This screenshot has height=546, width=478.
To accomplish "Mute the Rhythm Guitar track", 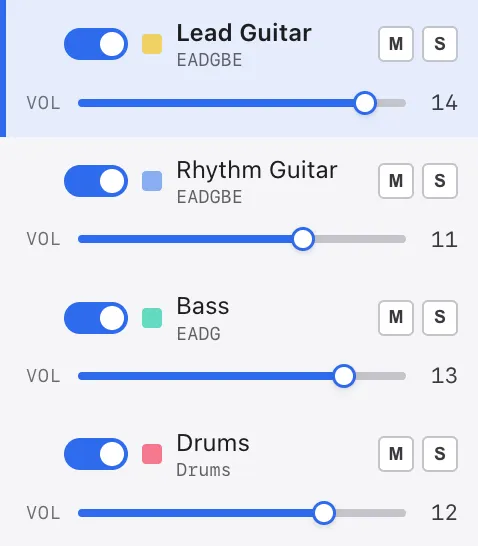I will pos(396,181).
